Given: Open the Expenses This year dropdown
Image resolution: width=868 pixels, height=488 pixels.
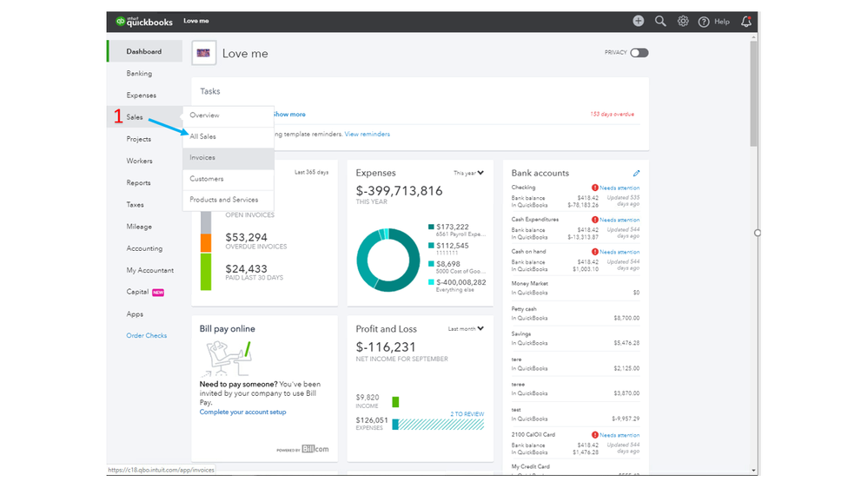Looking at the screenshot, I should 468,173.
